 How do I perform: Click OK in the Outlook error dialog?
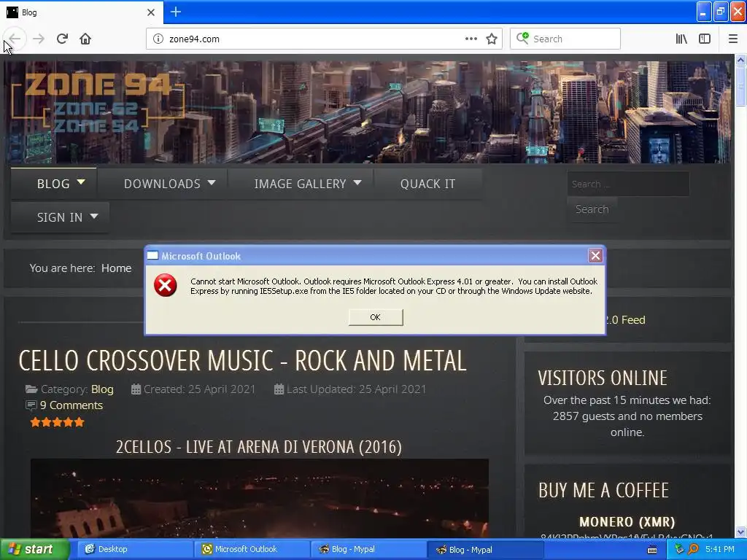click(x=376, y=317)
